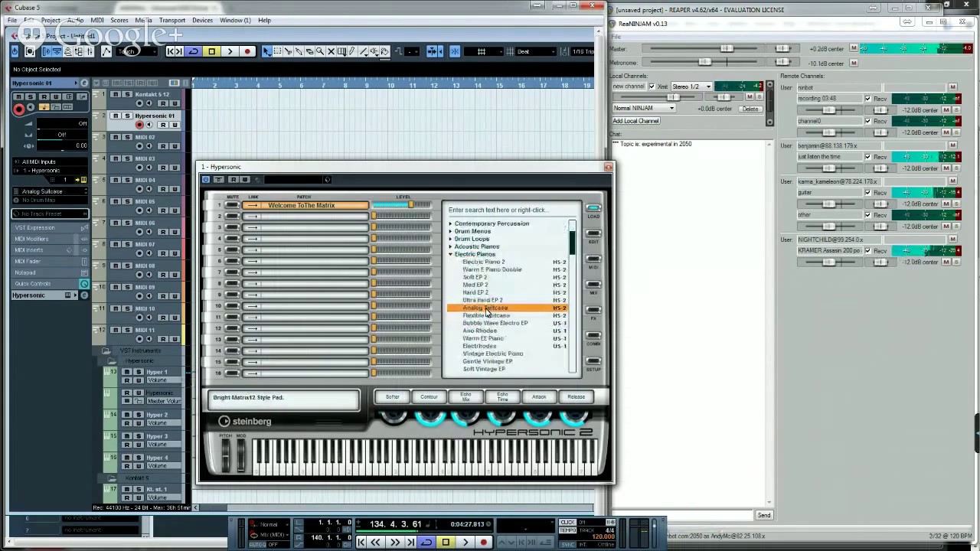Select the Mute X tool
This screenshot has width=980, height=551.
tap(331, 51)
